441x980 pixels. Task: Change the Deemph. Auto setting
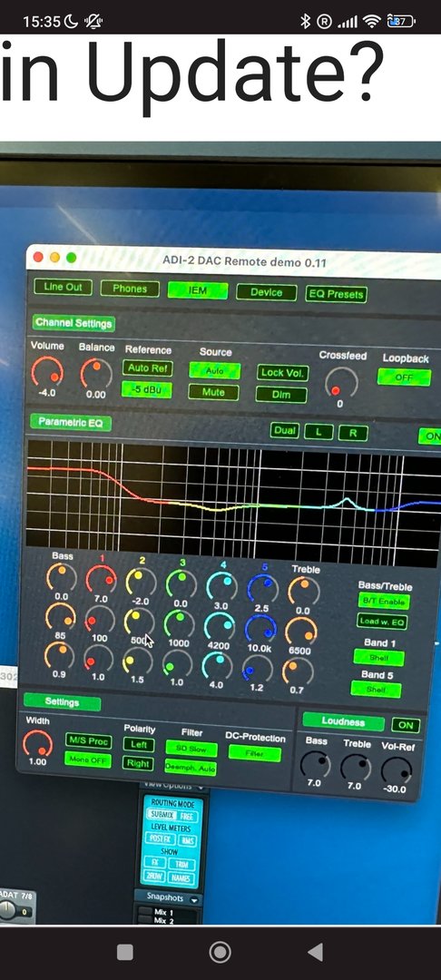point(190,767)
